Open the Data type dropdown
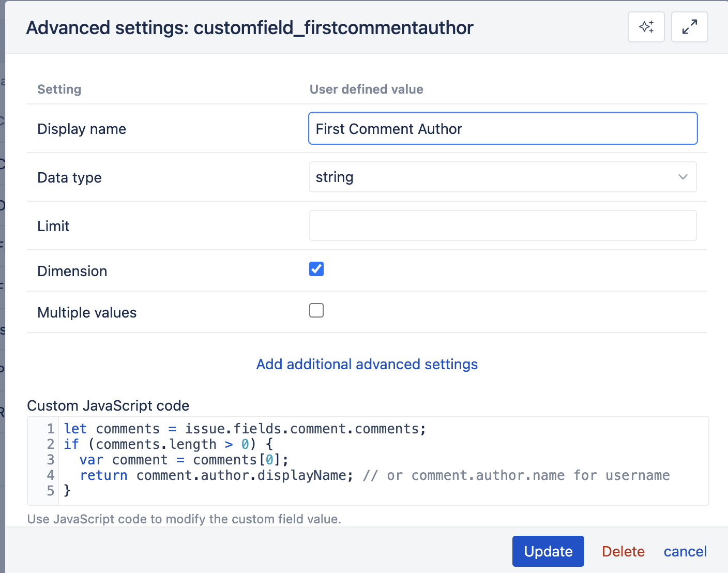The width and height of the screenshot is (728, 573). point(503,177)
